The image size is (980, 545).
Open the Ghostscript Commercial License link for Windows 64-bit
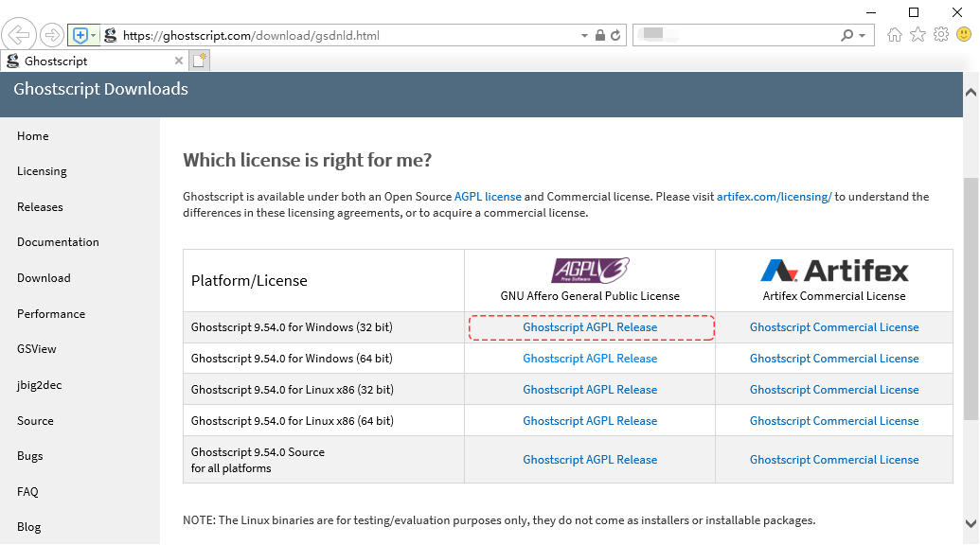tap(833, 358)
